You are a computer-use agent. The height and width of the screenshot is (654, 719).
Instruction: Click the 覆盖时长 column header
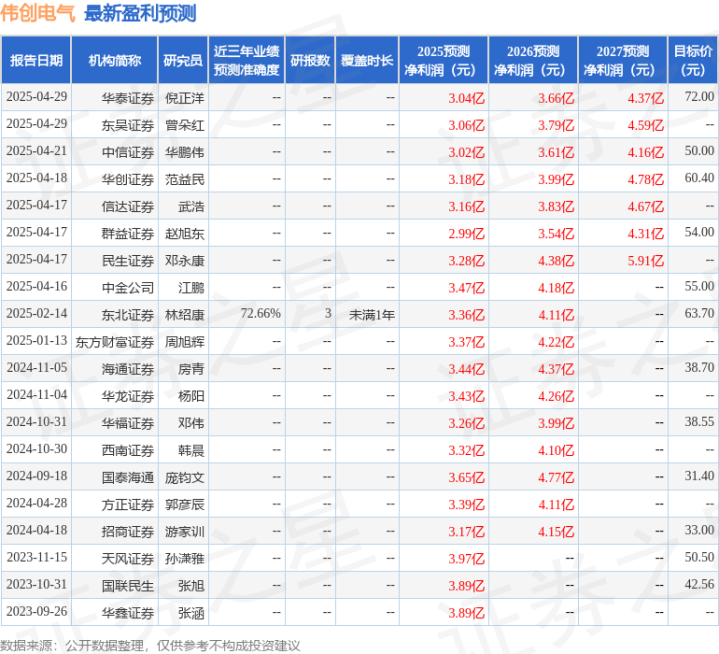(367, 60)
